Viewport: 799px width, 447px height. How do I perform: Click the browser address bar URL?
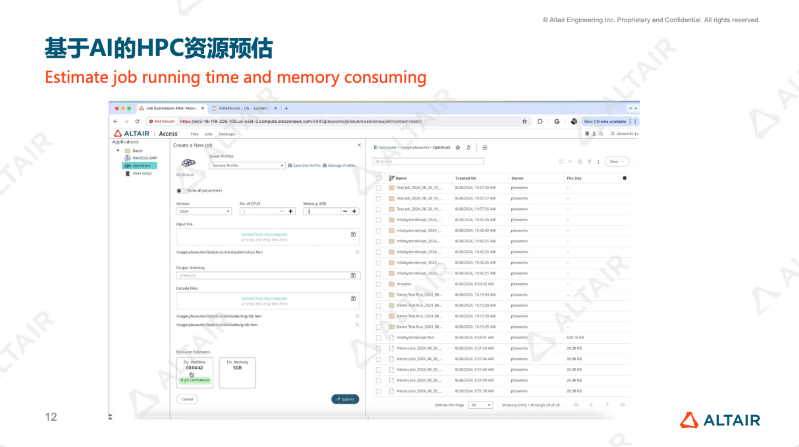coord(301,121)
